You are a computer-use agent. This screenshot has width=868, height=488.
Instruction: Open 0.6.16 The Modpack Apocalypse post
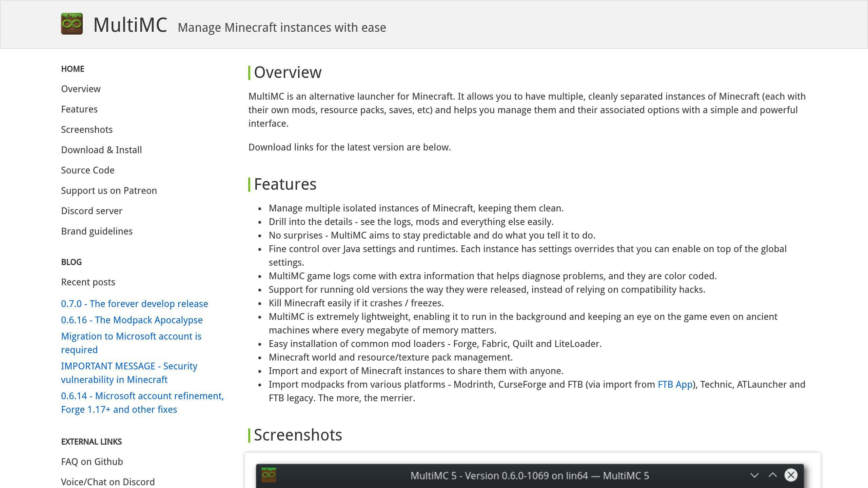pyautogui.click(x=132, y=320)
